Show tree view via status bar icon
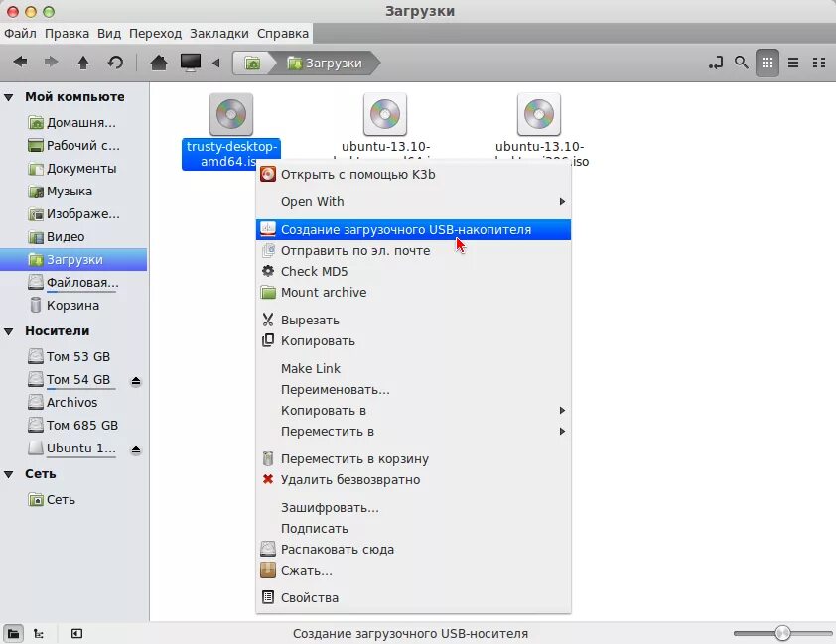The image size is (836, 644). pyautogui.click(x=39, y=633)
